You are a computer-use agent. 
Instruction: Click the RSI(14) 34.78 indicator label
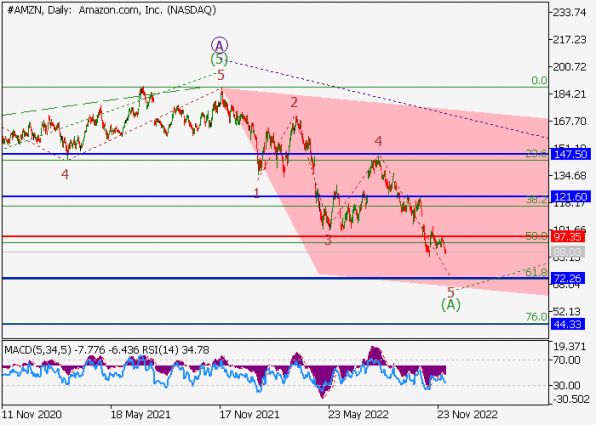coord(176,350)
